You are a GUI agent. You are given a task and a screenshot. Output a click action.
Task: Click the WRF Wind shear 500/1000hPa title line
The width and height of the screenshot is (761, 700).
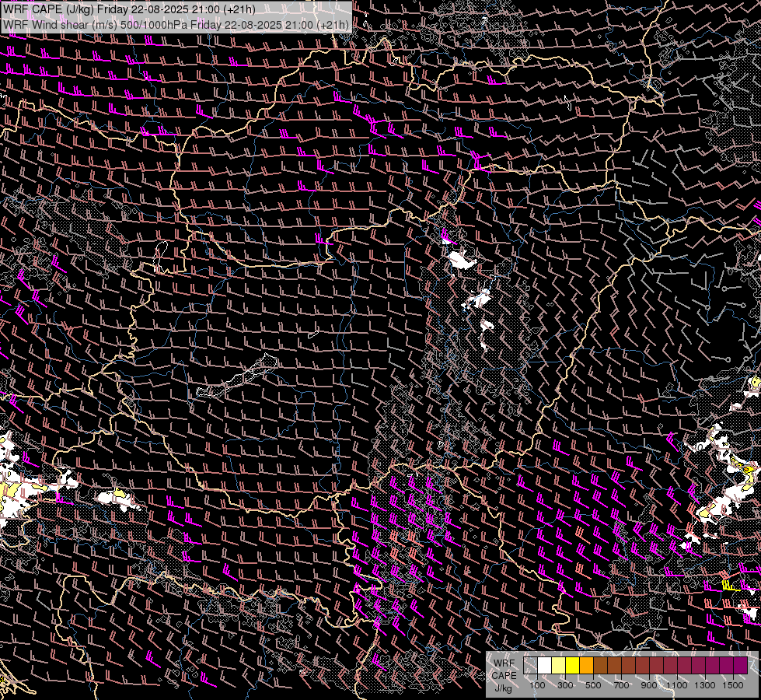[x=176, y=25]
